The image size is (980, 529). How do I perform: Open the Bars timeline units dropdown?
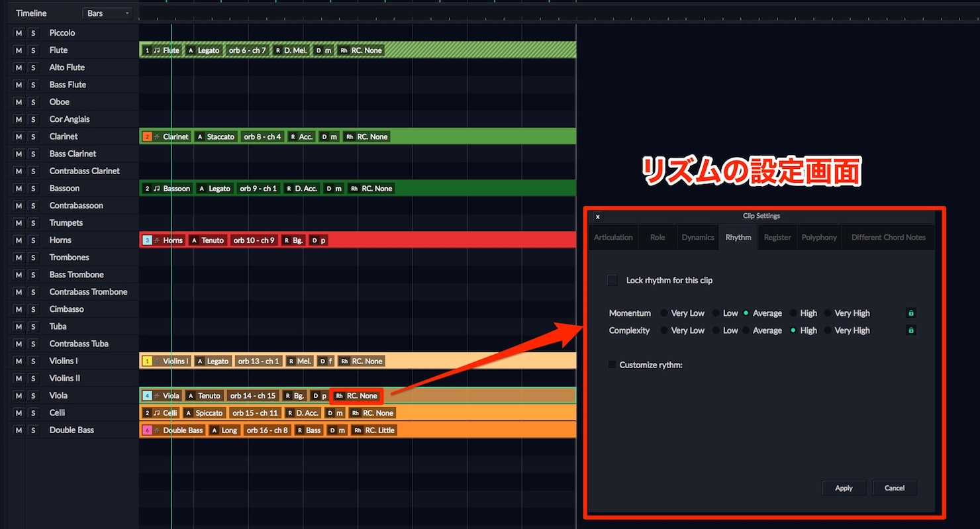point(107,13)
